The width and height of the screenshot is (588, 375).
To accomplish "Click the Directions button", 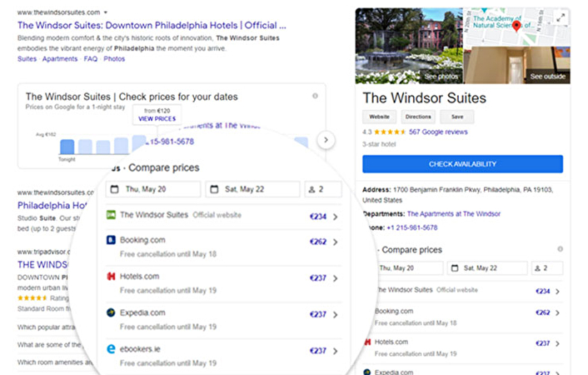I will 418,117.
